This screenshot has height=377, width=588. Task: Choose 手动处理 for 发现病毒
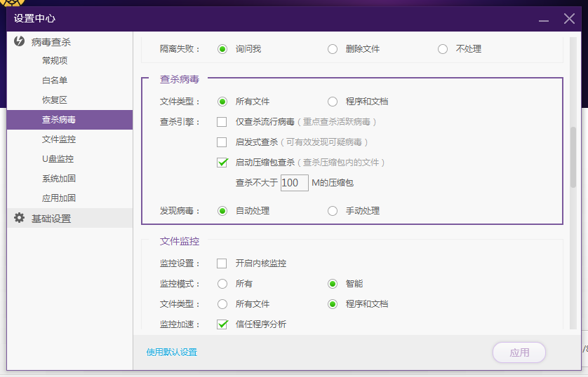click(x=333, y=211)
